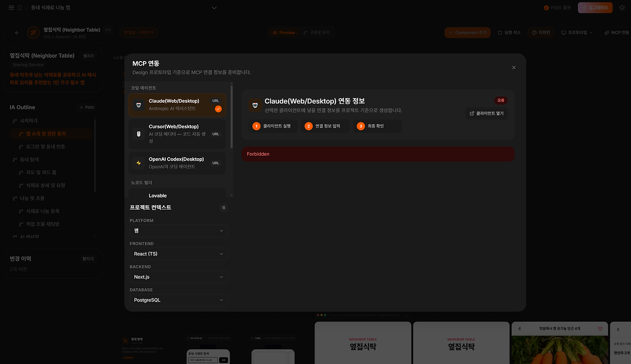Click the red 오류 status badge
Viewport: 631px width, 364px height.
pyautogui.click(x=501, y=100)
